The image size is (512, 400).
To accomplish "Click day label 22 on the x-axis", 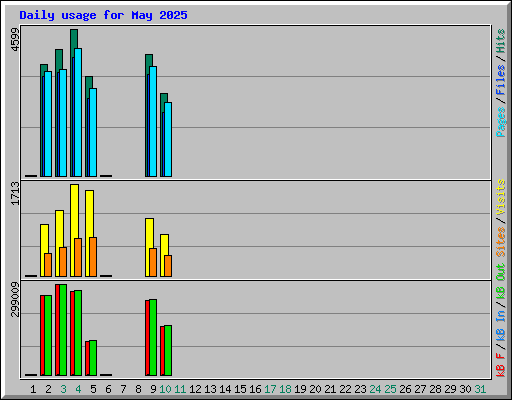I will tap(345, 389).
